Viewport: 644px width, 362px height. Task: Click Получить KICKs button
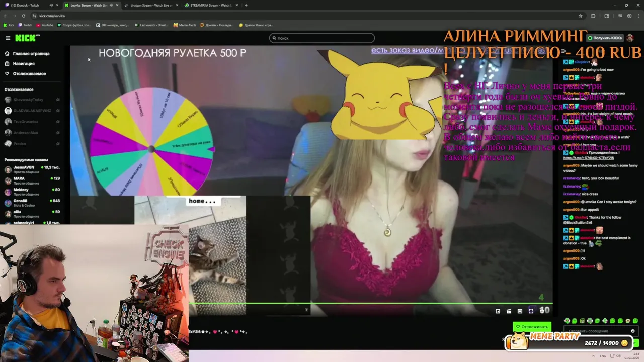[x=604, y=38]
